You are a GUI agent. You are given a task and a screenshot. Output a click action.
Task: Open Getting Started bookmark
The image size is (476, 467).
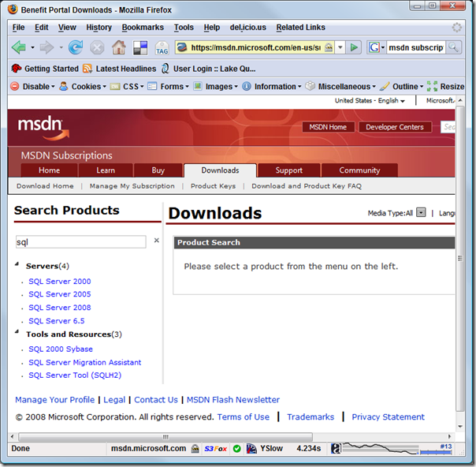(45, 69)
